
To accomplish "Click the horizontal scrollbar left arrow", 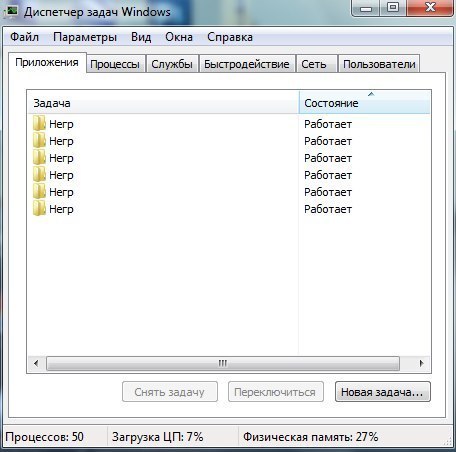I will coord(36,363).
